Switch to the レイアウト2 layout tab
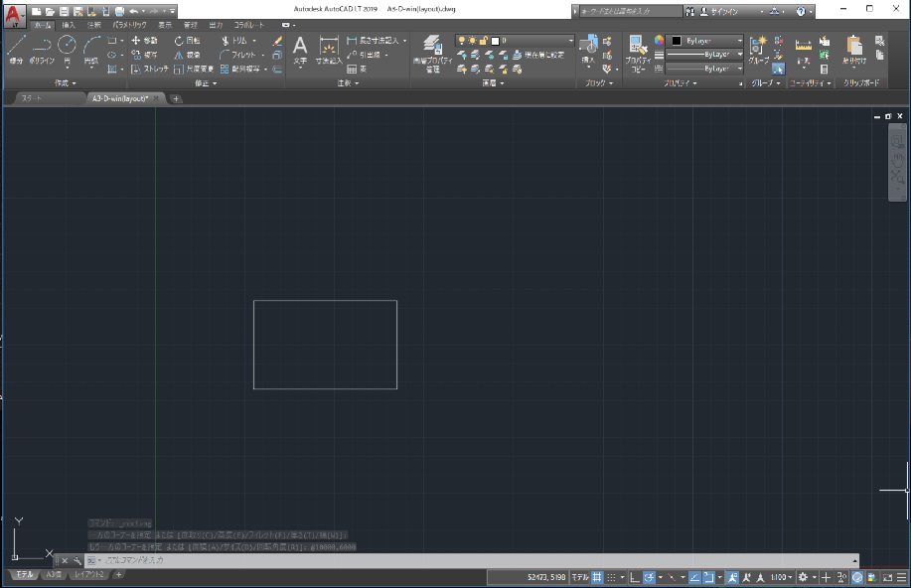Viewport: 911px width, 588px height. pyautogui.click(x=88, y=575)
